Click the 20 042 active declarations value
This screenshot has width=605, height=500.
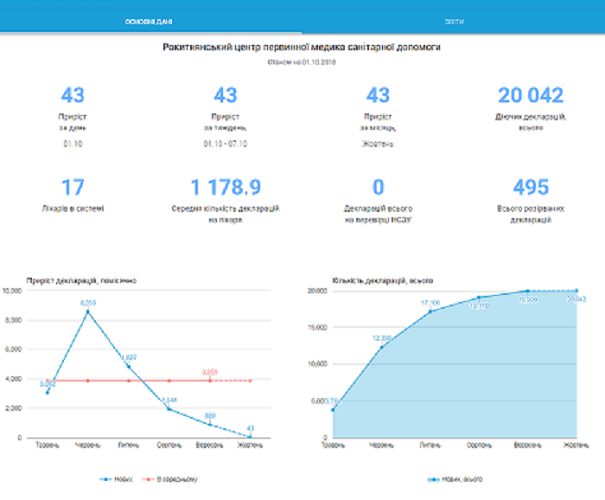tap(531, 95)
